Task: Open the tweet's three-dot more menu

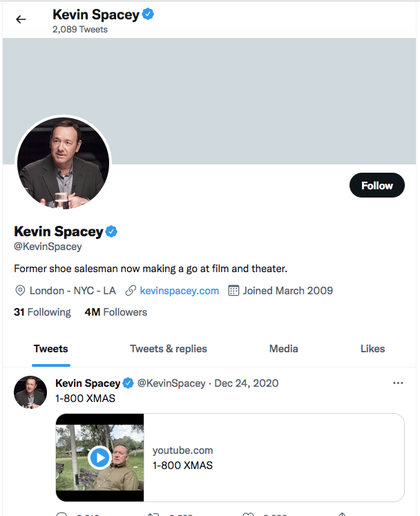Action: (398, 383)
